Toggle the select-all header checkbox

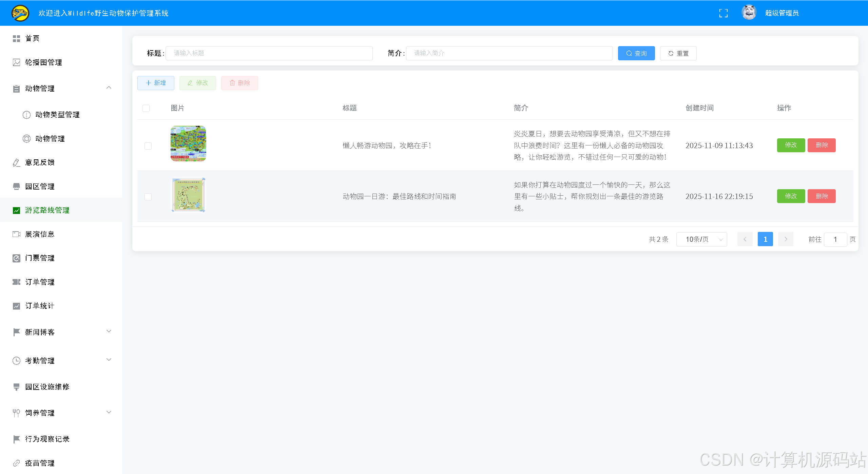(x=146, y=108)
